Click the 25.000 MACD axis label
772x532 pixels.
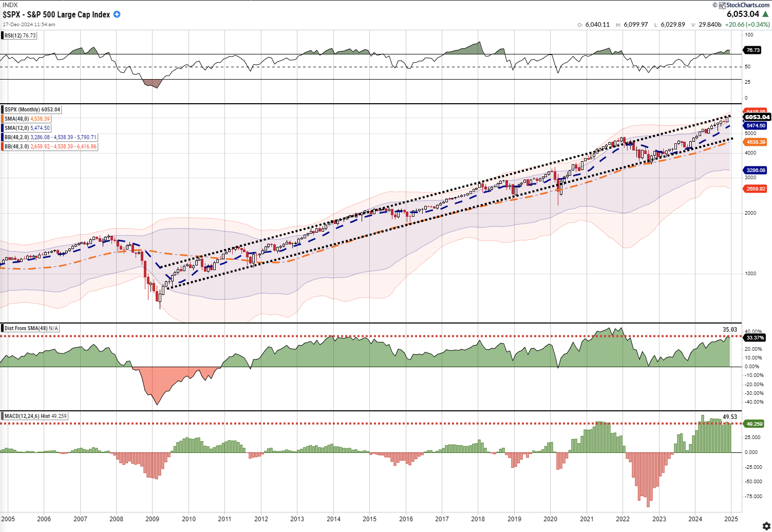[x=754, y=438]
